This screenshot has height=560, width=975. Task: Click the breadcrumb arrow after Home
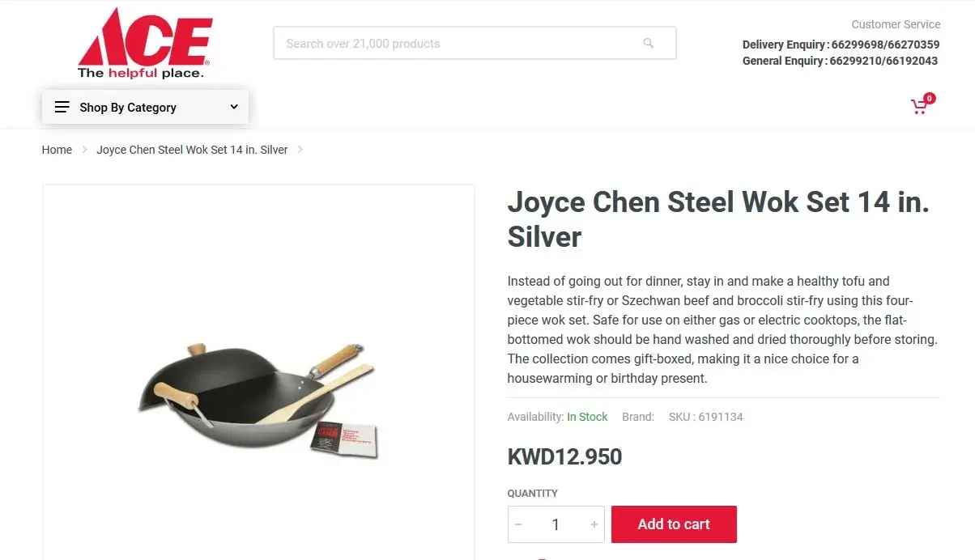tap(84, 150)
